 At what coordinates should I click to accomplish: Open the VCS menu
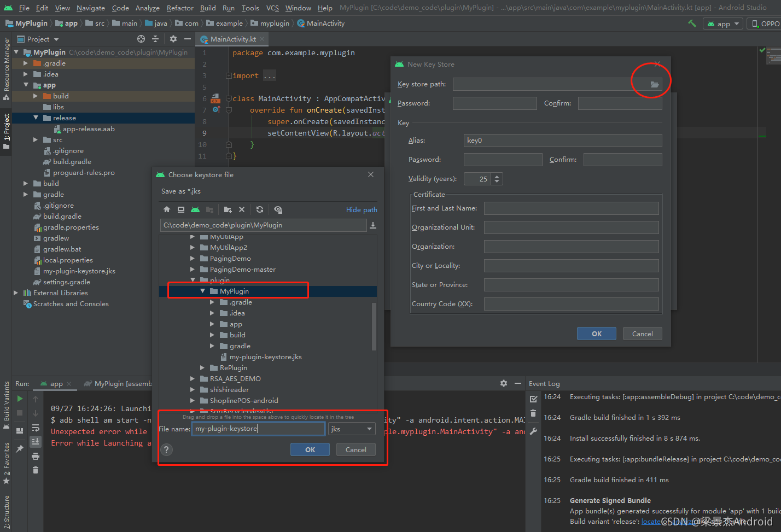click(272, 8)
